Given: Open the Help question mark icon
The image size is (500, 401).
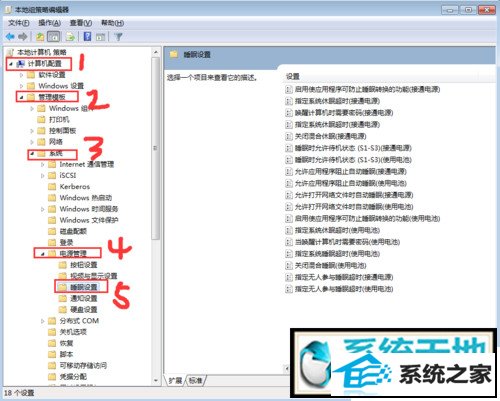Looking at the screenshot, I should (x=87, y=36).
